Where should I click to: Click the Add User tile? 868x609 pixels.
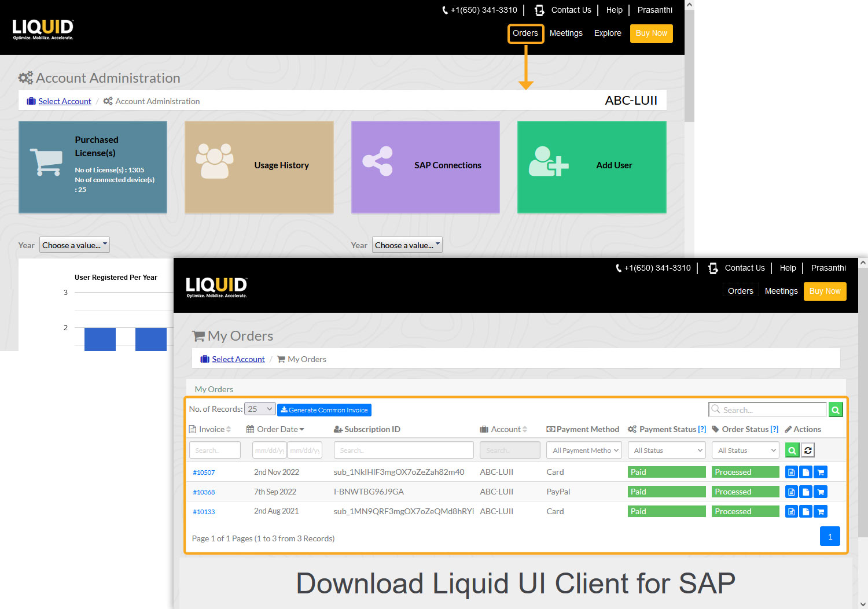tap(592, 167)
